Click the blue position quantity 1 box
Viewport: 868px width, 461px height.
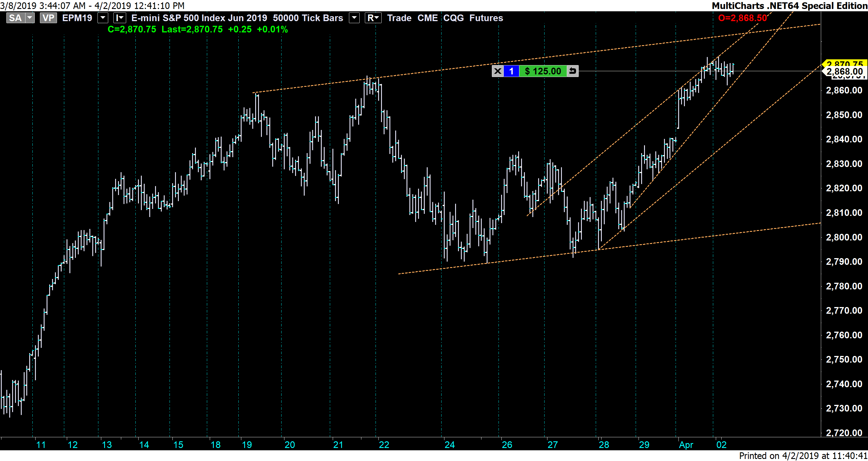pos(512,71)
